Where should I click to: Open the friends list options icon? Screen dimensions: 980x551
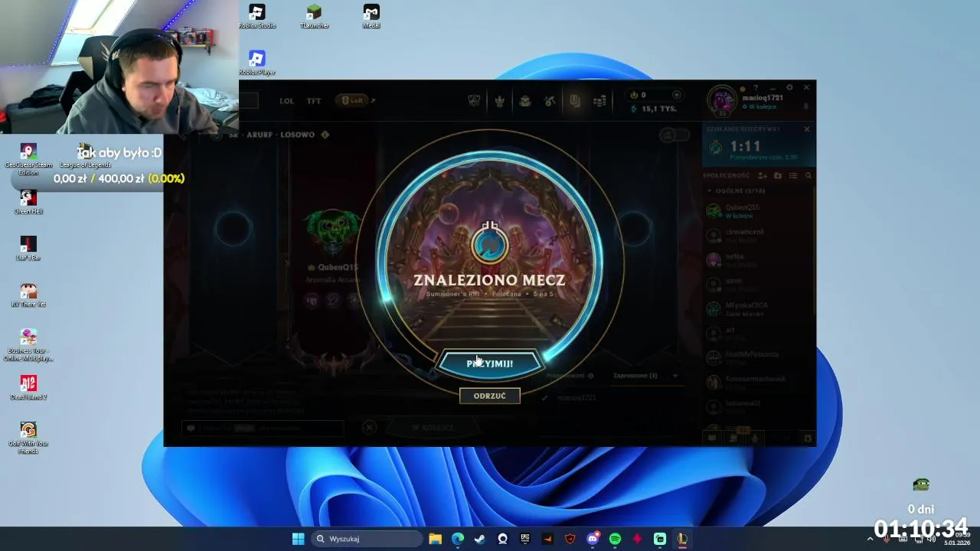pyautogui.click(x=793, y=175)
